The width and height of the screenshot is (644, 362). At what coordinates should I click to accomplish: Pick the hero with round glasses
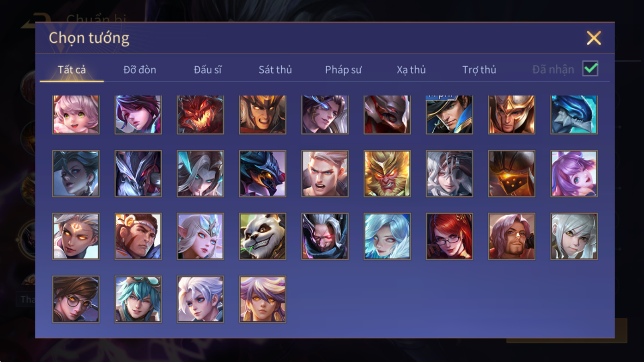tap(76, 299)
